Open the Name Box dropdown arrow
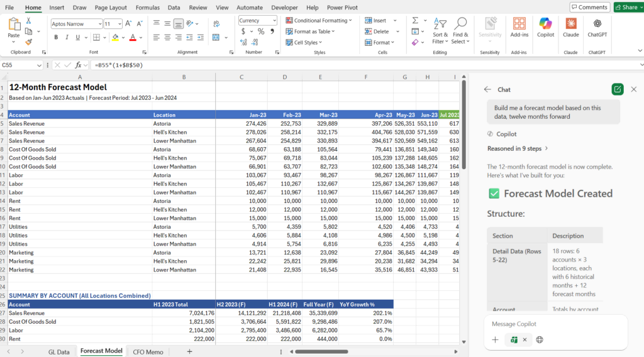644x357 pixels. pos(39,65)
